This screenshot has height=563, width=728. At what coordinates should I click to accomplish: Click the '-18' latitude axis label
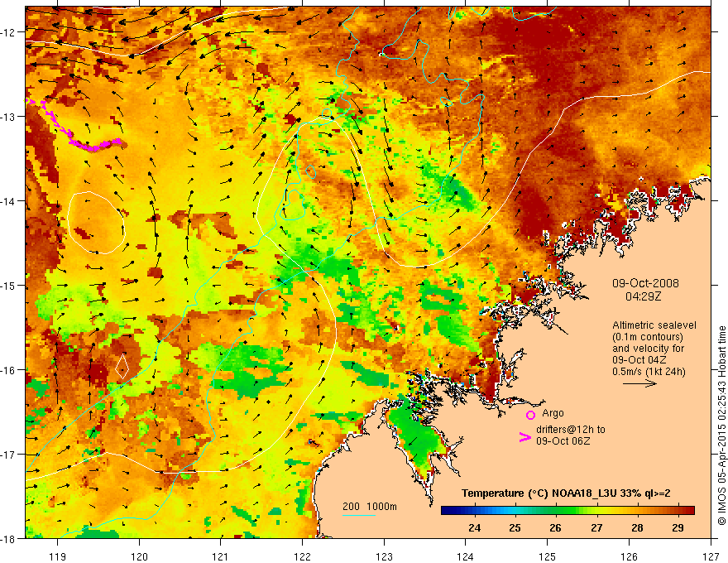pyautogui.click(x=9, y=538)
